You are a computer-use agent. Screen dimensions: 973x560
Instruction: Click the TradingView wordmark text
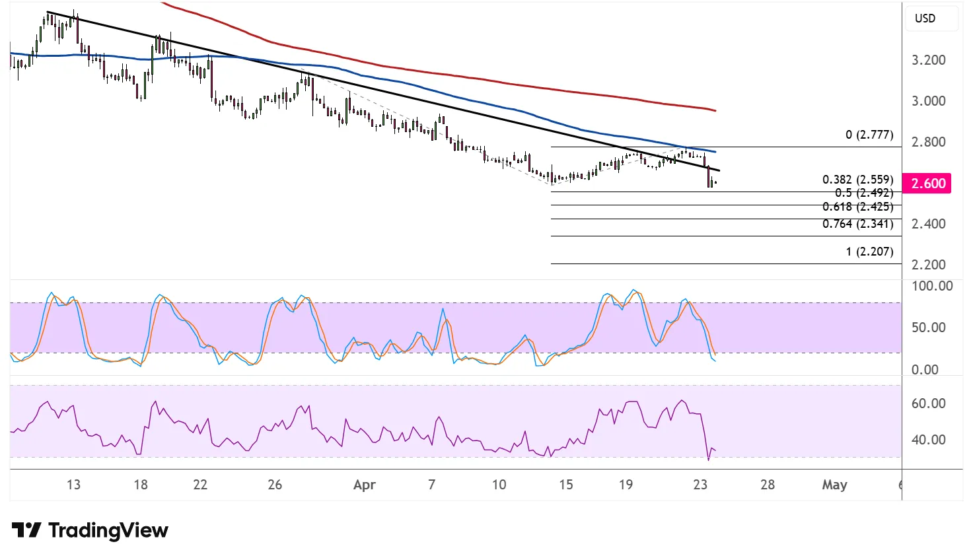108,530
